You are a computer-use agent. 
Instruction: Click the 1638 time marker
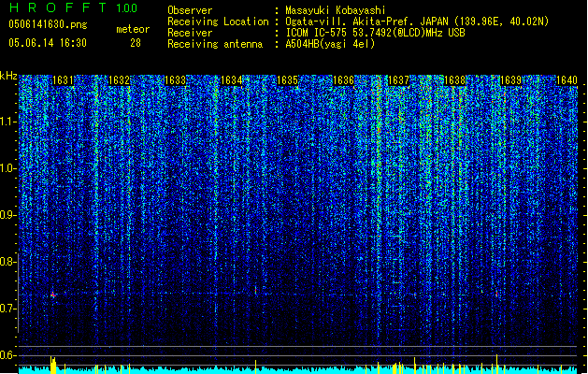[x=454, y=80]
